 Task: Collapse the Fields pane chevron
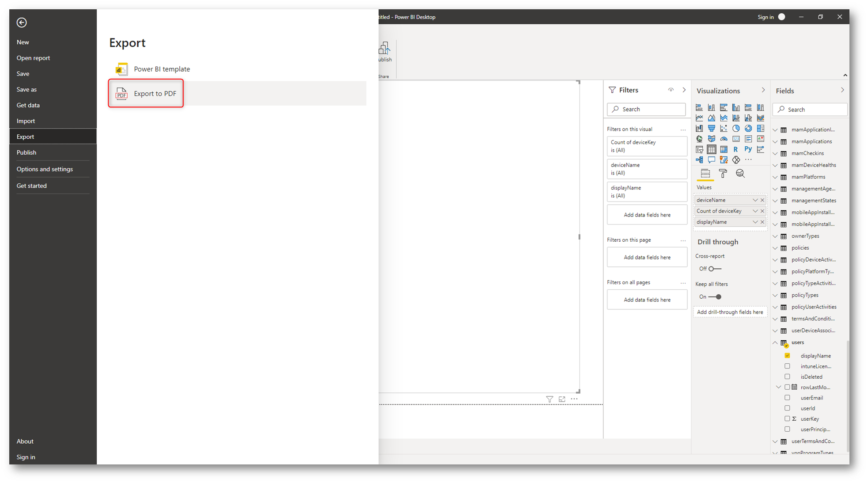click(842, 90)
